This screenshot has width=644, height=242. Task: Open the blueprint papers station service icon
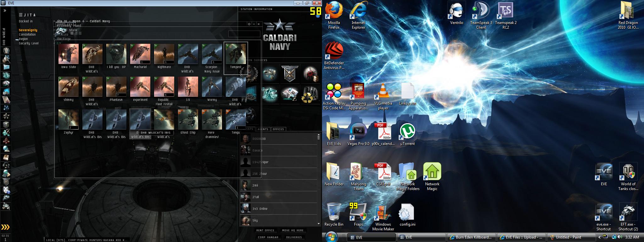coord(290,95)
